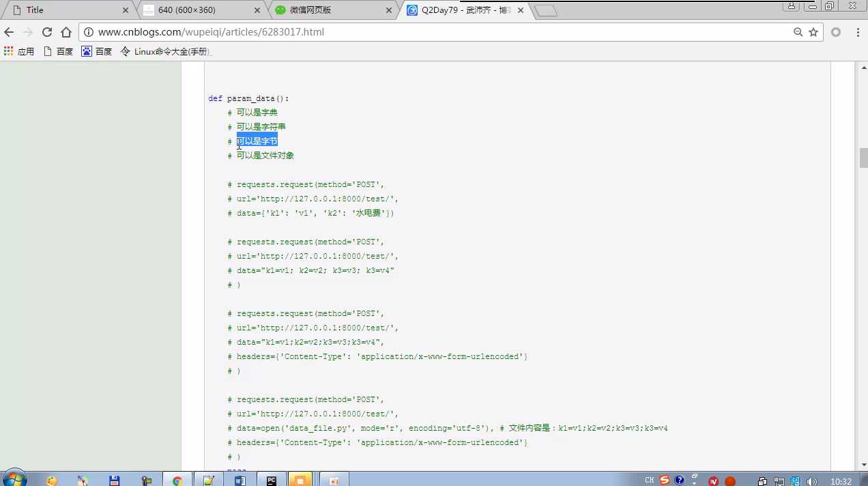
Task: Click the round extension icon beside address bar
Action: click(x=836, y=32)
